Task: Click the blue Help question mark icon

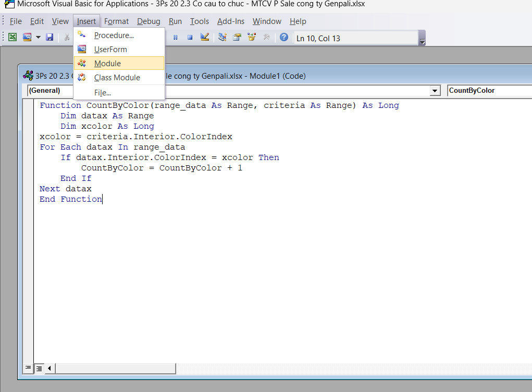Action: coord(284,38)
